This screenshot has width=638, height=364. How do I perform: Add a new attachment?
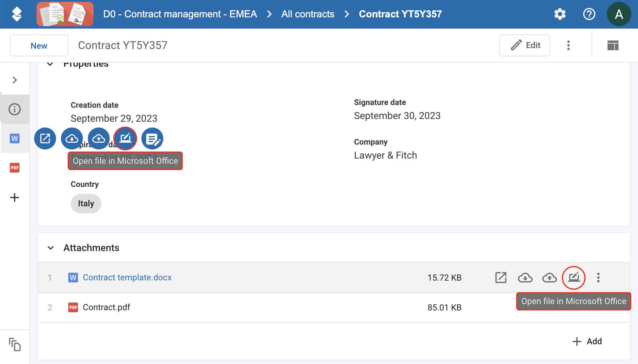pos(587,341)
